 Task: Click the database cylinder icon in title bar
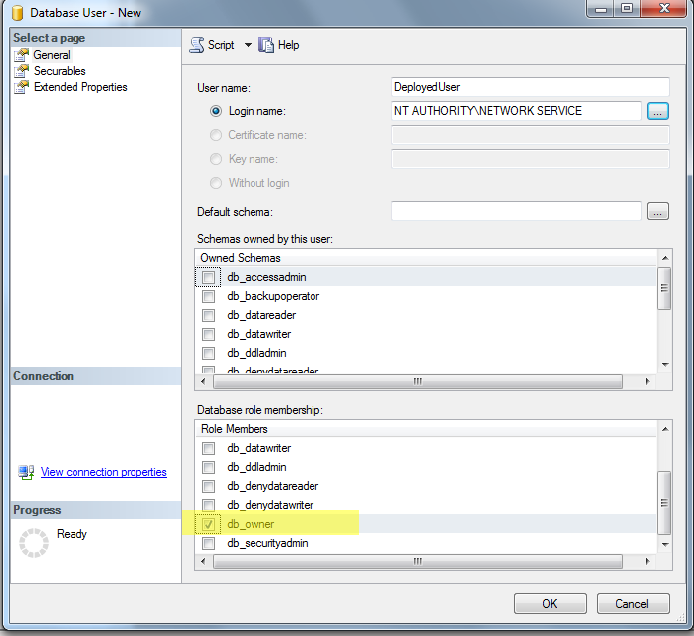point(17,13)
